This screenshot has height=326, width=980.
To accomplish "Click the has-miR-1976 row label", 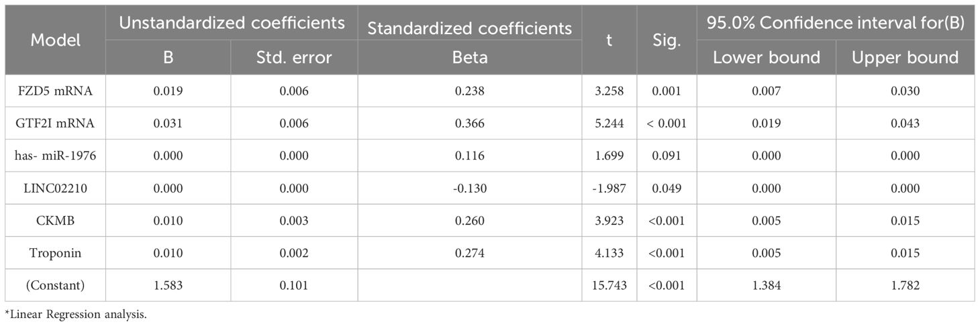I will tap(55, 156).
